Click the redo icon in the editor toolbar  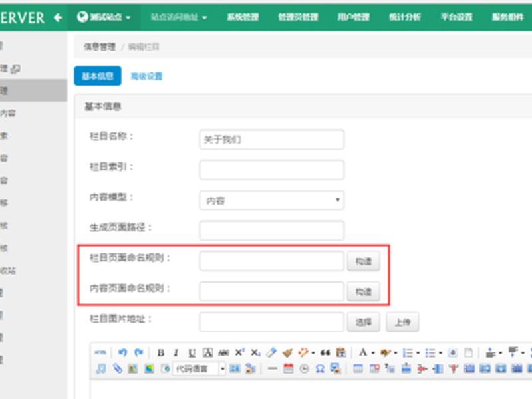139,353
